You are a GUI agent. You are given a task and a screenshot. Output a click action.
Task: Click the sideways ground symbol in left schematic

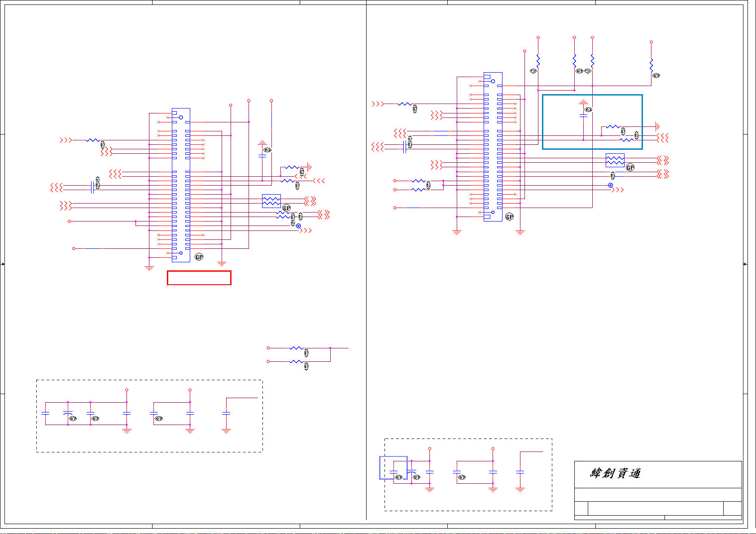pyautogui.click(x=309, y=167)
